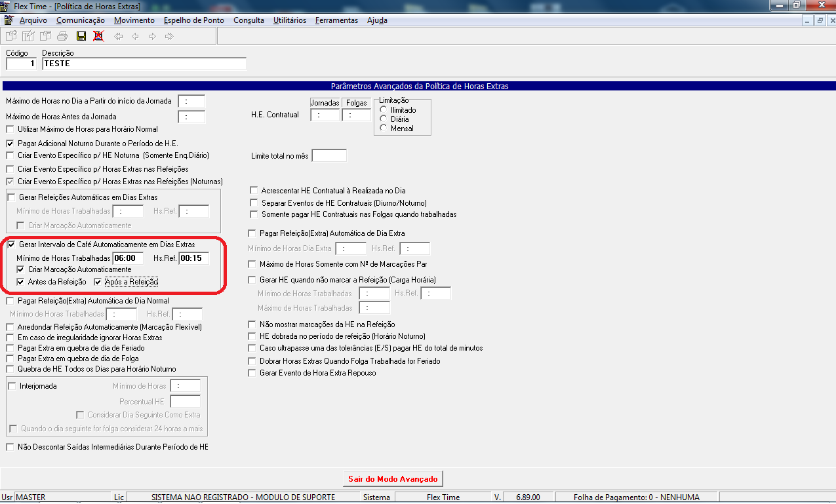Check Não Descontar Saídas Intermediárias checkbox
Viewport: 836px width, 504px height.
point(10,447)
